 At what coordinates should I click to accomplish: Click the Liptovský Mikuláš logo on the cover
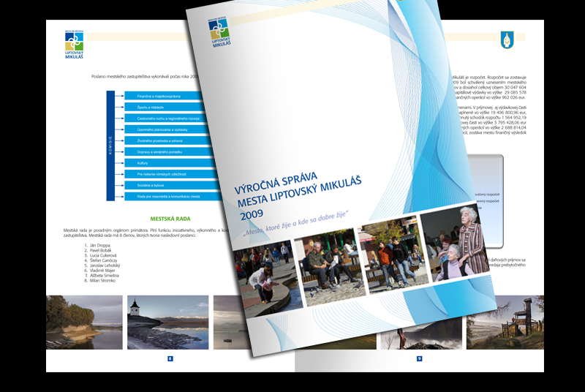(219, 33)
